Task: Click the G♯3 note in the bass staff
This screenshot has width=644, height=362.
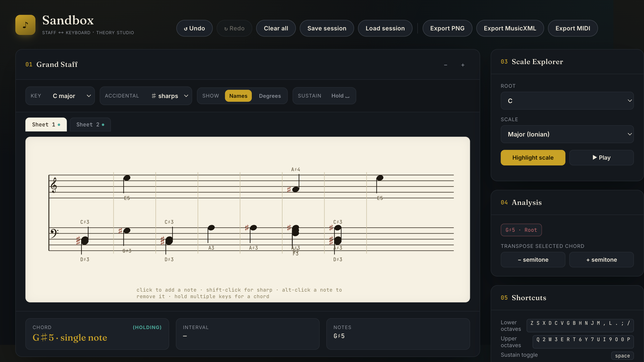Action: 127,231
